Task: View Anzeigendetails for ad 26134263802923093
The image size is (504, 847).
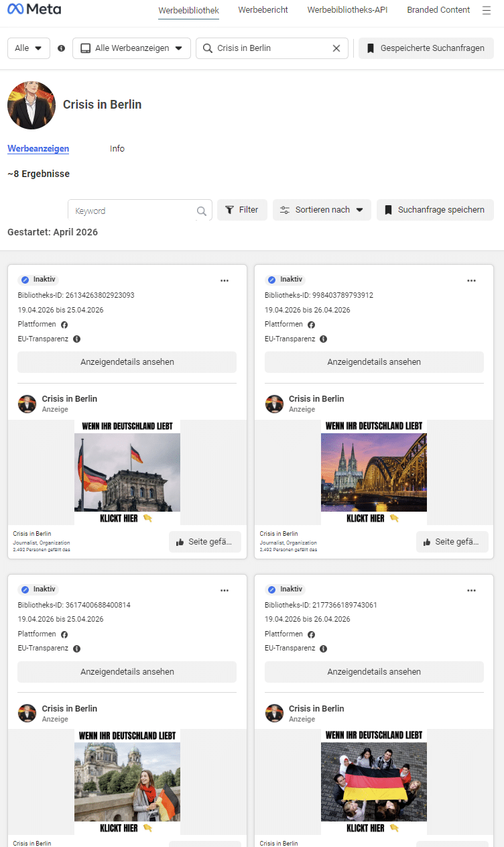Action: click(127, 362)
